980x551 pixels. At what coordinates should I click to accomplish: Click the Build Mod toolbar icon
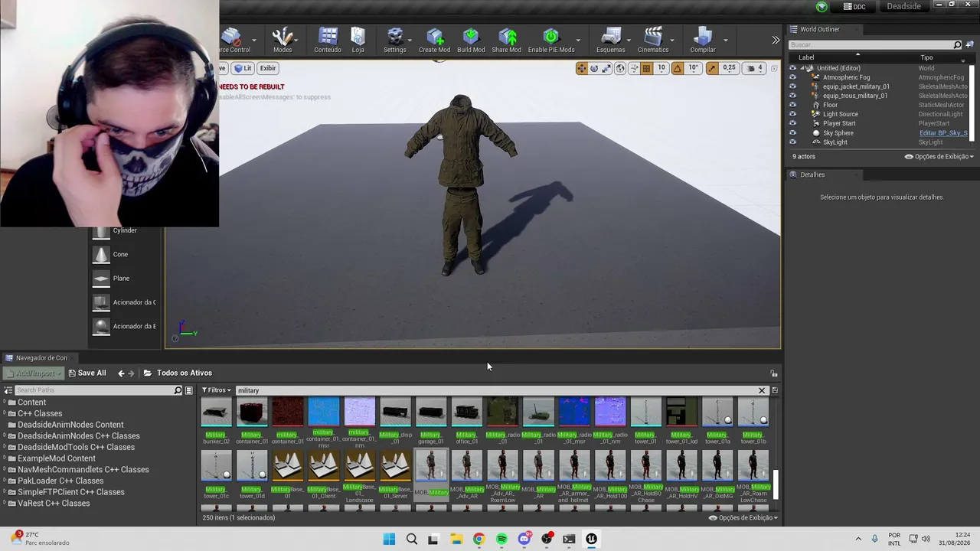pyautogui.click(x=471, y=40)
